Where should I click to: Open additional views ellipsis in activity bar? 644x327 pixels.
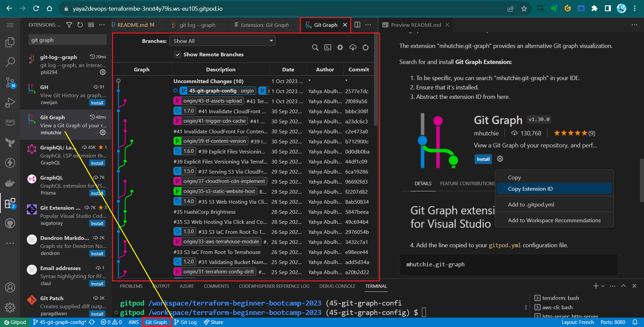10,243
